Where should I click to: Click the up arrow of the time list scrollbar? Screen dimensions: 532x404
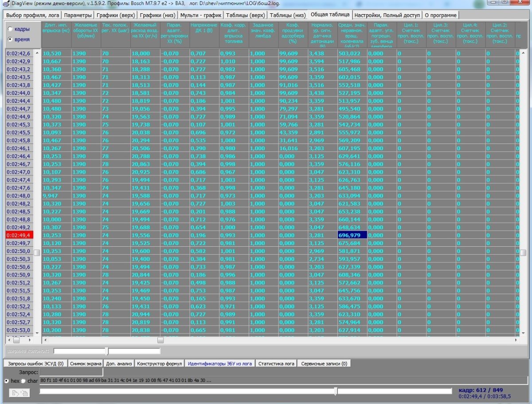tap(37, 53)
